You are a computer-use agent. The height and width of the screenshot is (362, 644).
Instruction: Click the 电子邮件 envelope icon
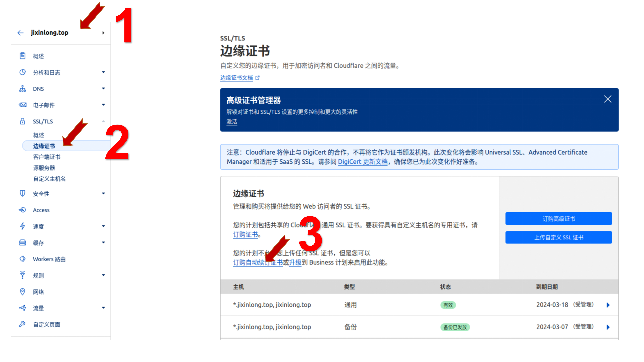click(x=22, y=105)
